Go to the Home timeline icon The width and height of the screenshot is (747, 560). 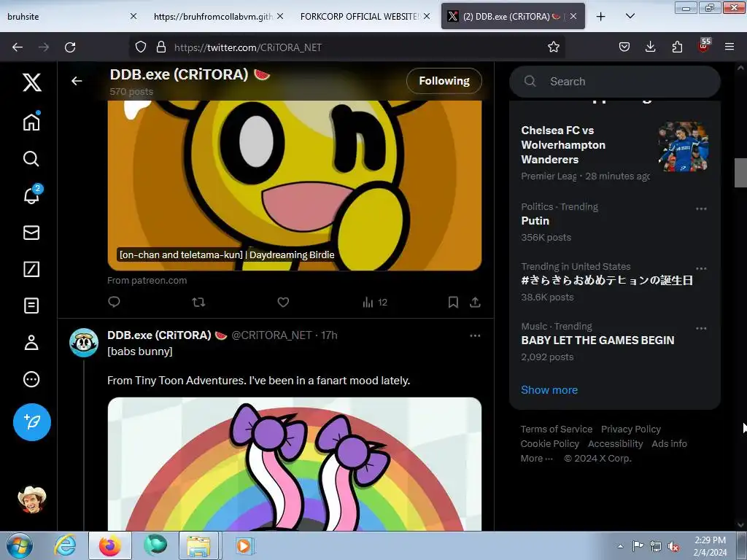(x=31, y=122)
